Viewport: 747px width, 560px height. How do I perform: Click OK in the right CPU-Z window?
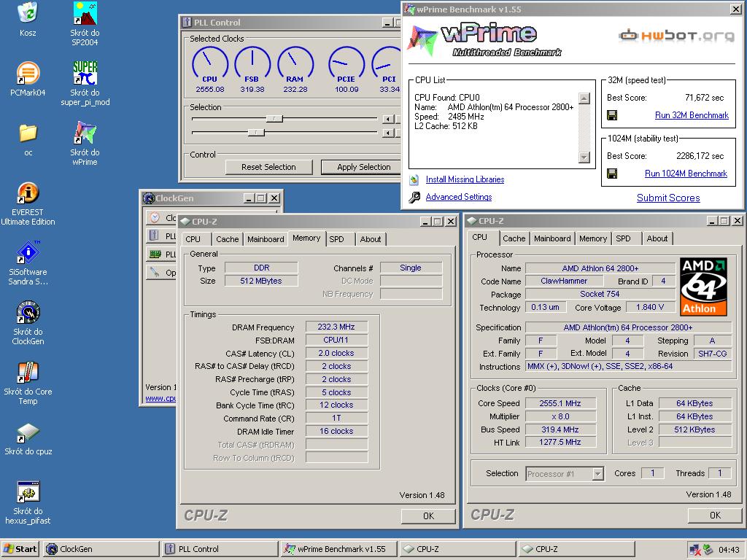(x=715, y=516)
